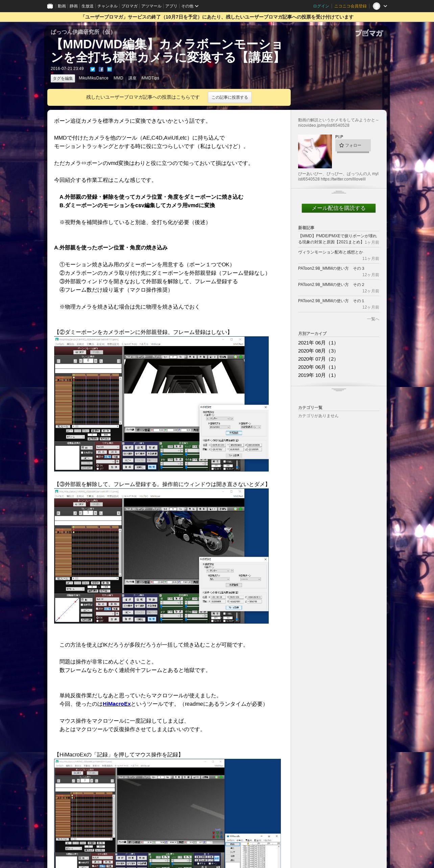Share article on Facebook icon
Viewport: 434px width, 868px height.
coord(101,69)
